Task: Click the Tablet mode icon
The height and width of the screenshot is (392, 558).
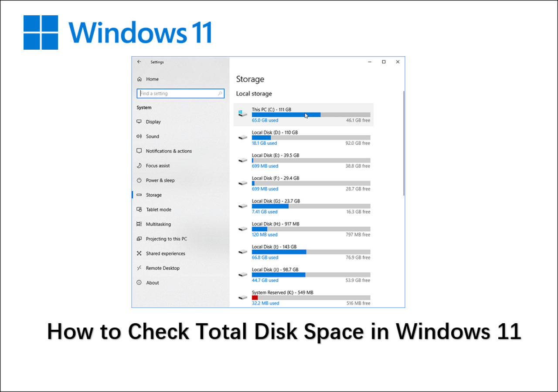Action: coord(139,210)
